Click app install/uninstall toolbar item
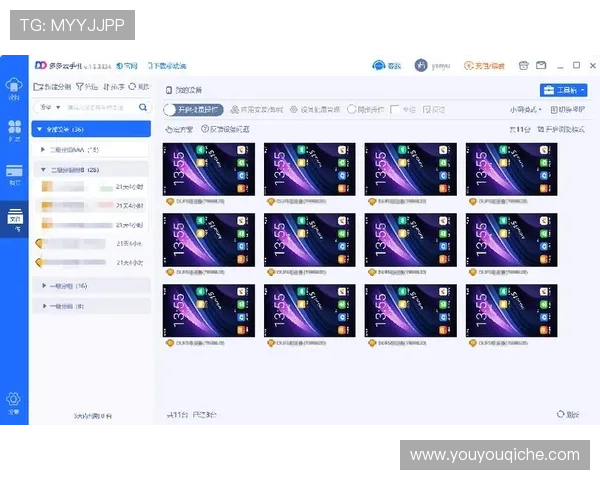 click(x=256, y=110)
